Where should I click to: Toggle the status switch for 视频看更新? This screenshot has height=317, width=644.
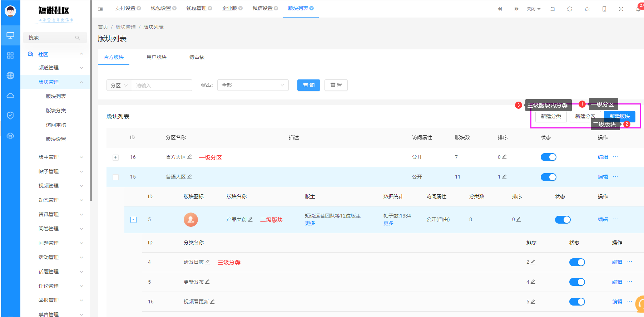click(577, 302)
